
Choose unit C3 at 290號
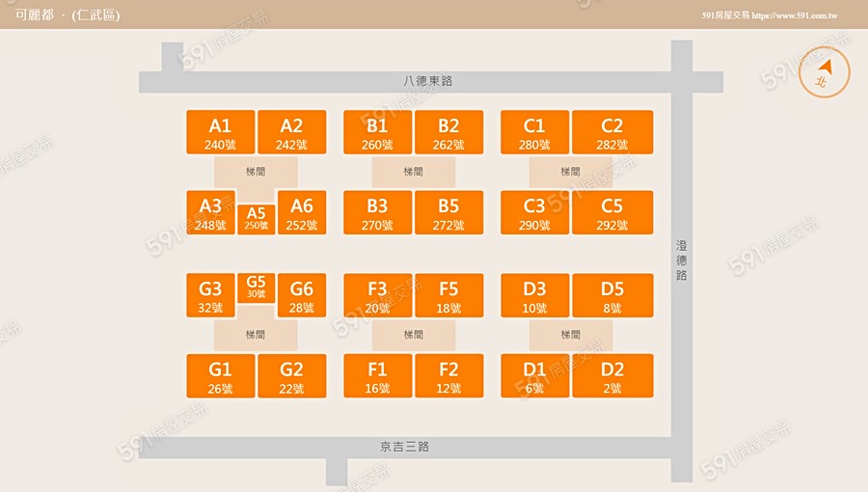coord(534,213)
